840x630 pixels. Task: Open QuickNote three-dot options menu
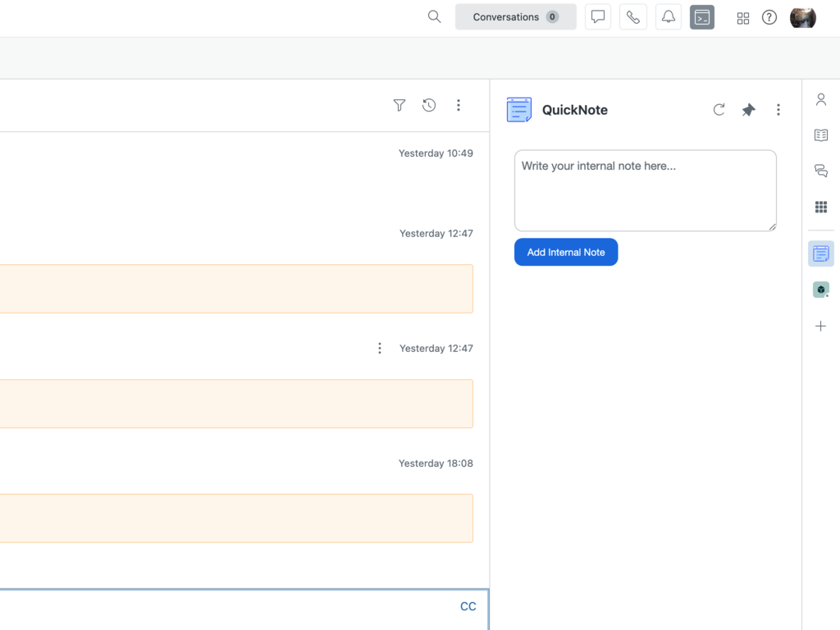click(x=778, y=110)
